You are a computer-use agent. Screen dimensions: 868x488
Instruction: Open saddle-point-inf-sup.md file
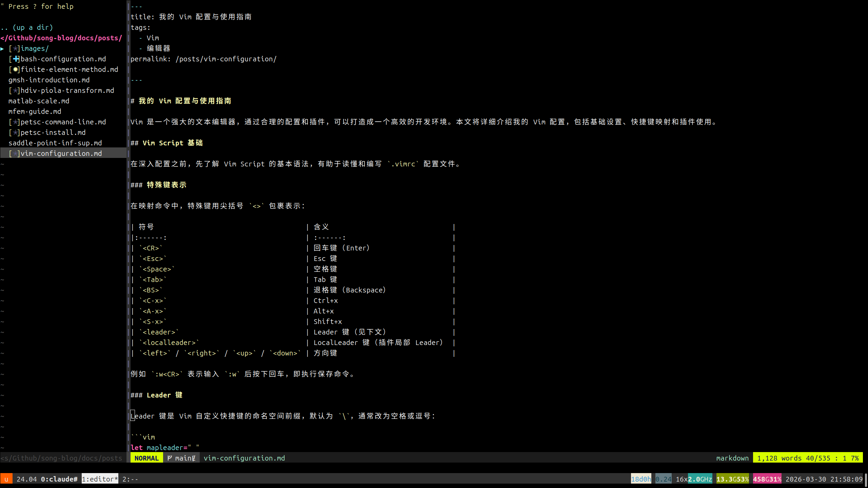(55, 143)
